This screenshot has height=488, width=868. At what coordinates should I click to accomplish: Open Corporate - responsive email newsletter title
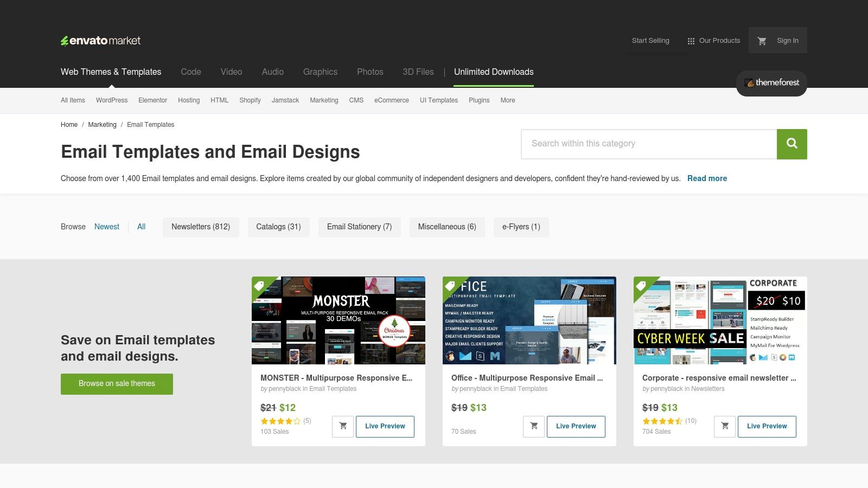click(719, 378)
